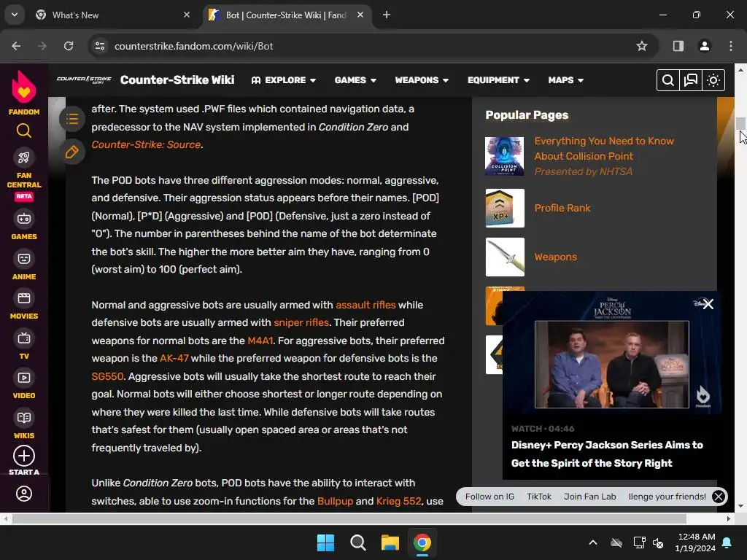The image size is (747, 560).
Task: Click the TikTok button
Action: coord(539,497)
